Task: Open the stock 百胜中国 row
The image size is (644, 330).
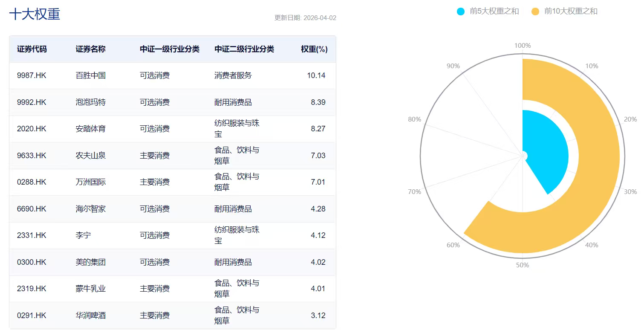Action: pos(92,75)
